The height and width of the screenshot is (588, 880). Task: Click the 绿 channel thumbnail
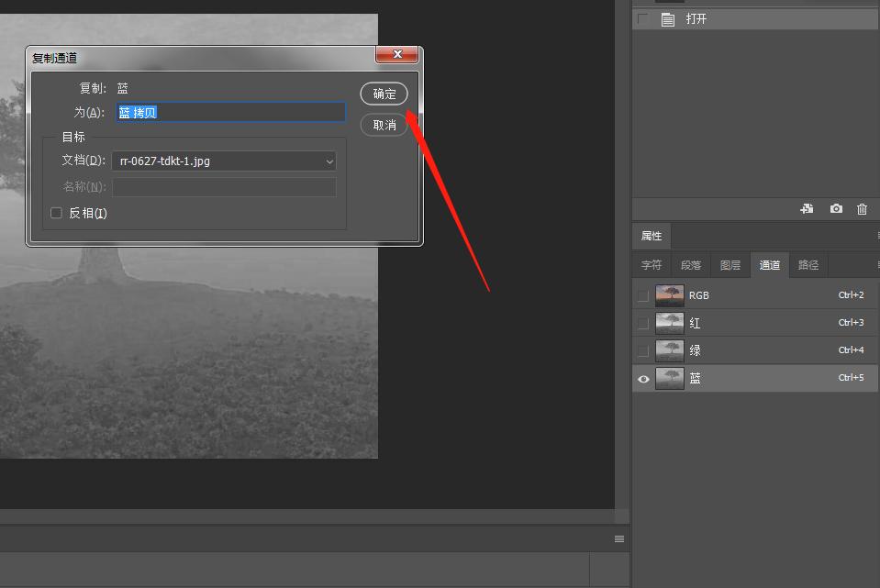(x=670, y=350)
